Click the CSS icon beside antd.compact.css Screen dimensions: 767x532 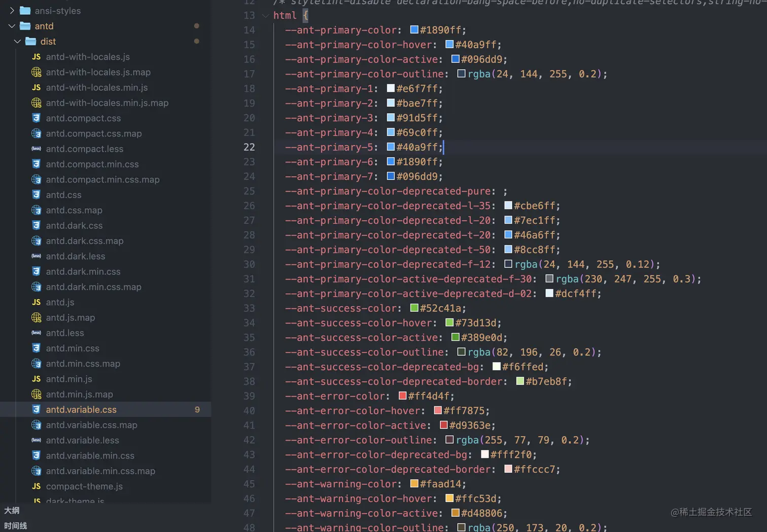36,118
